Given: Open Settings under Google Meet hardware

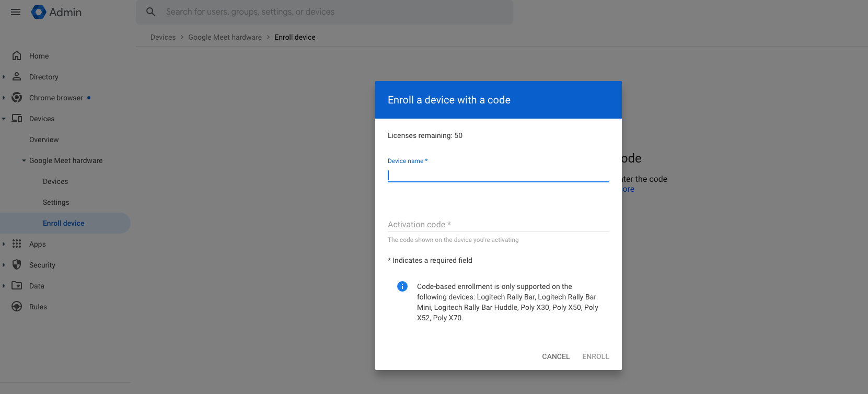Looking at the screenshot, I should pyautogui.click(x=56, y=202).
